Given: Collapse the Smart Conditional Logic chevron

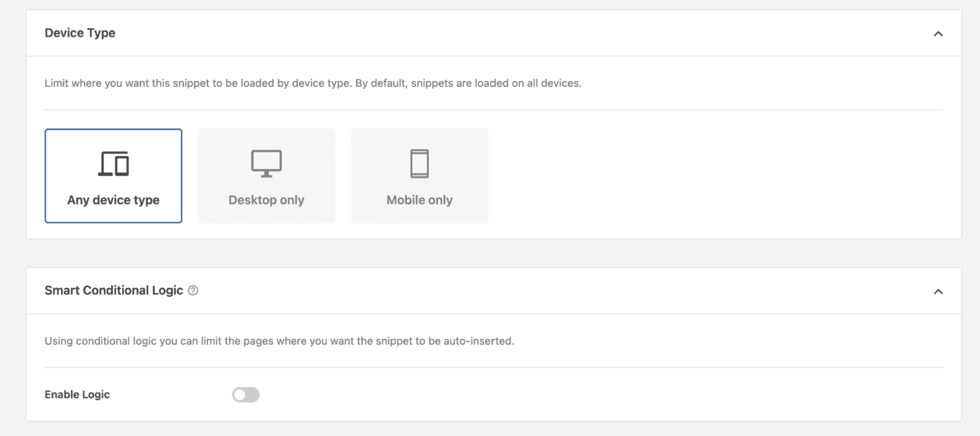Looking at the screenshot, I should pyautogui.click(x=938, y=291).
